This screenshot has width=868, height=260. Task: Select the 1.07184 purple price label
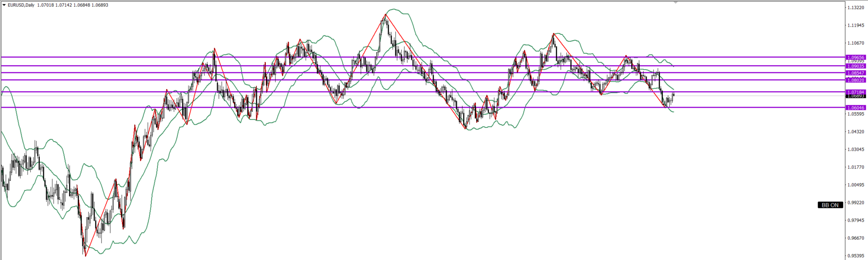click(x=856, y=92)
